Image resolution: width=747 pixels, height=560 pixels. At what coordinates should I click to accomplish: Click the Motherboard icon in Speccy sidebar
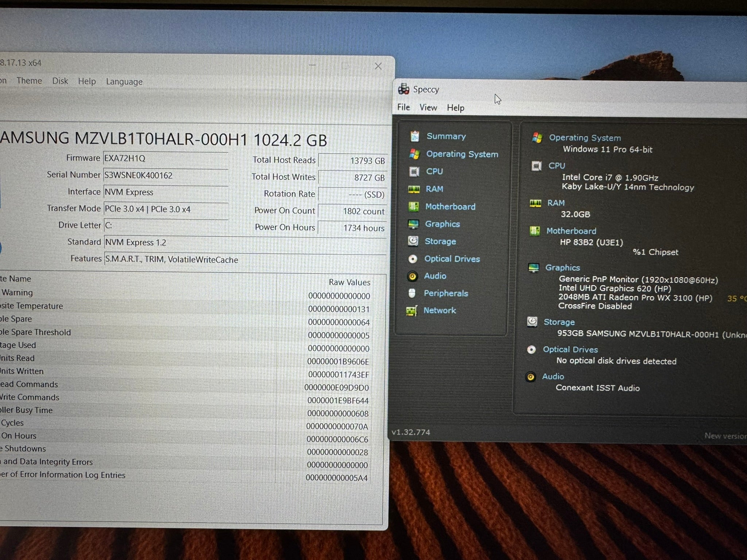pyautogui.click(x=414, y=207)
